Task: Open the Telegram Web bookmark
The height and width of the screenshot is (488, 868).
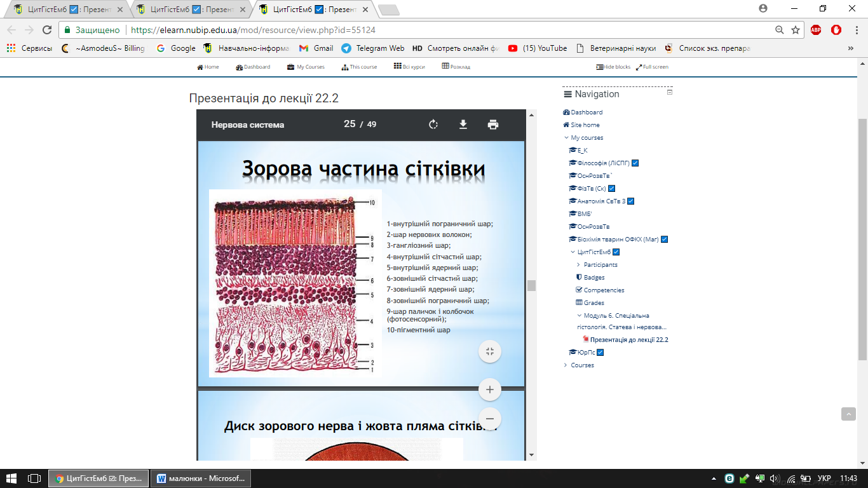Action: [372, 48]
